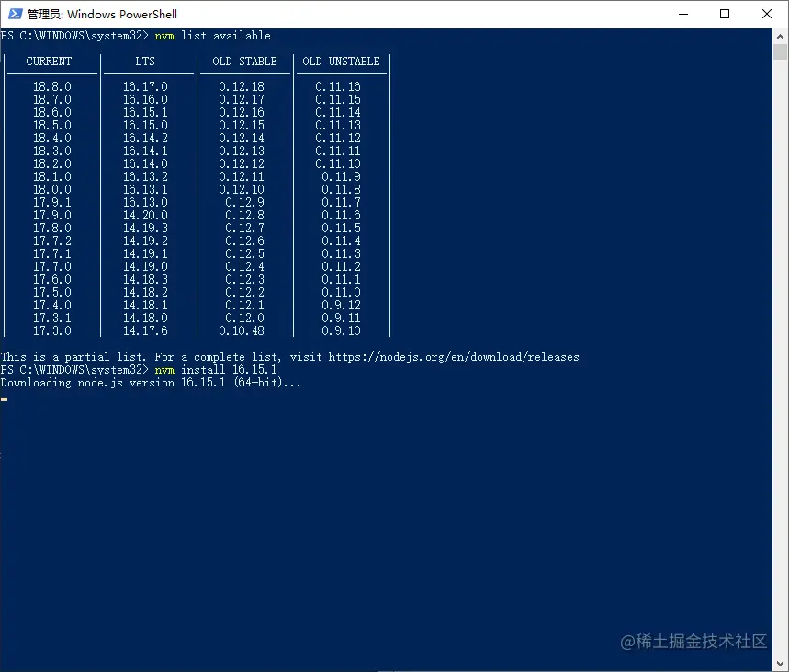Click version 17.9.1 in the list
Image resolution: width=789 pixels, height=672 pixels.
pos(52,202)
